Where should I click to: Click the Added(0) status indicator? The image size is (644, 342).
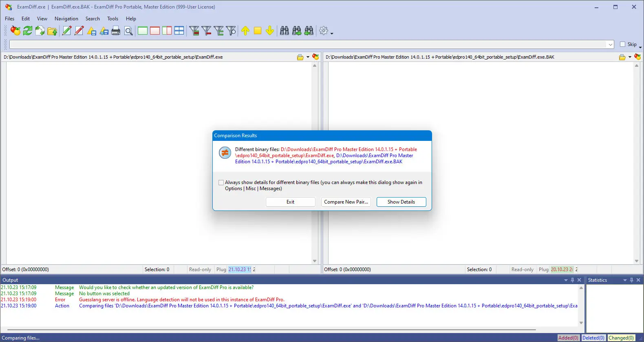(568, 338)
